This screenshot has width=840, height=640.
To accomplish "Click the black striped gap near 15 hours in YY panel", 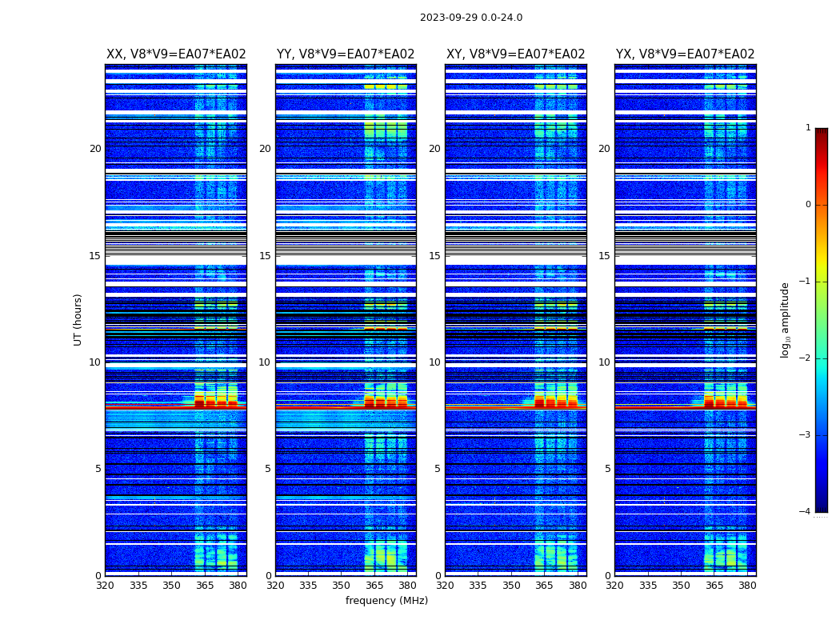I will [346, 244].
